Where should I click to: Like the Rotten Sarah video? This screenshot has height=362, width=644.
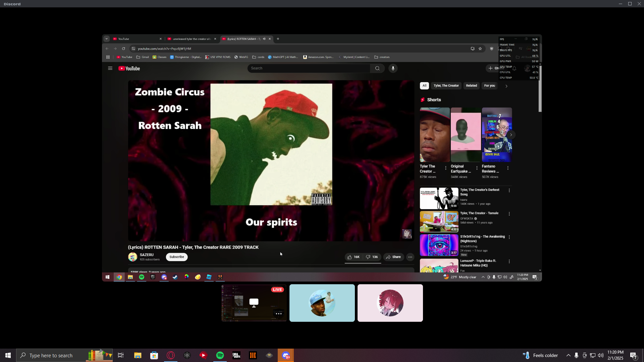353,257
